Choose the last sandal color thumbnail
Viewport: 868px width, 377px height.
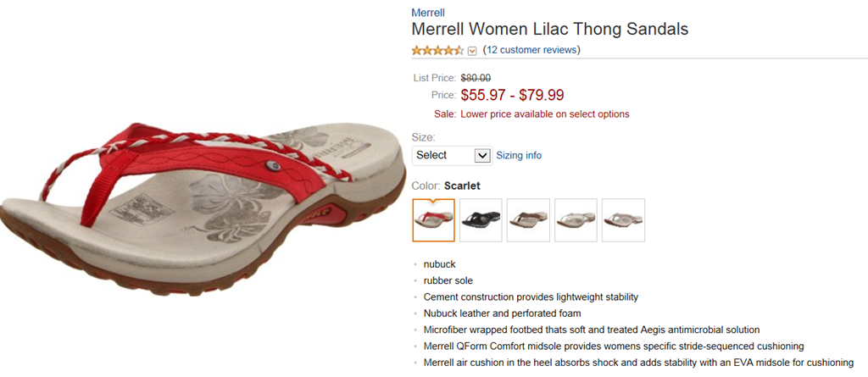pyautogui.click(x=623, y=220)
